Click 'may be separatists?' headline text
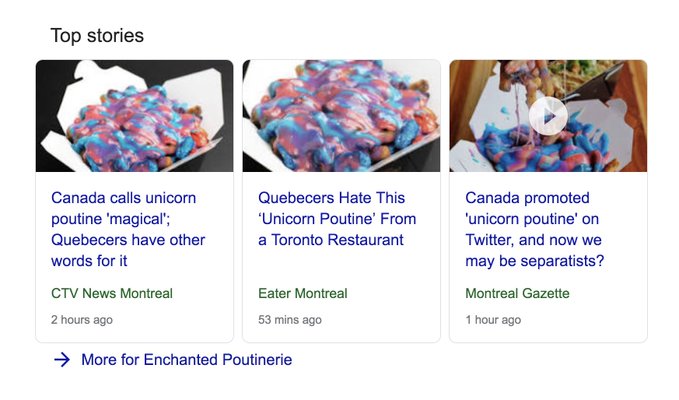 (534, 261)
